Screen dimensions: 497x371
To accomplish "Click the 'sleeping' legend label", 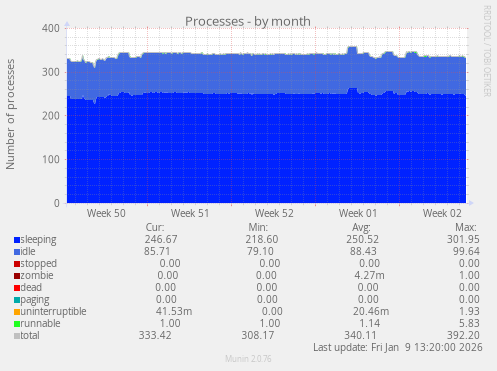I will [x=38, y=240].
